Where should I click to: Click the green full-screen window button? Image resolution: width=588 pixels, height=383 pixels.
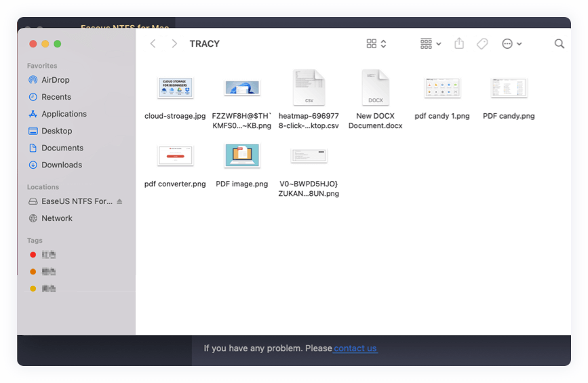pyautogui.click(x=58, y=44)
